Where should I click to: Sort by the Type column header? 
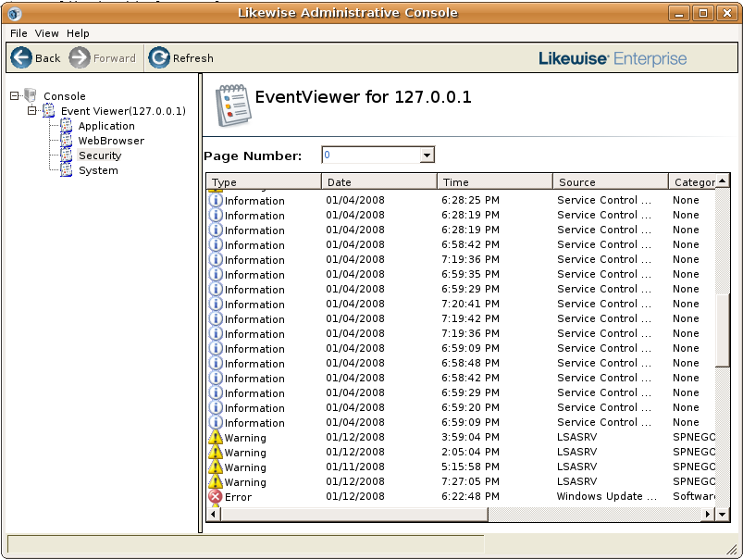pyautogui.click(x=264, y=181)
